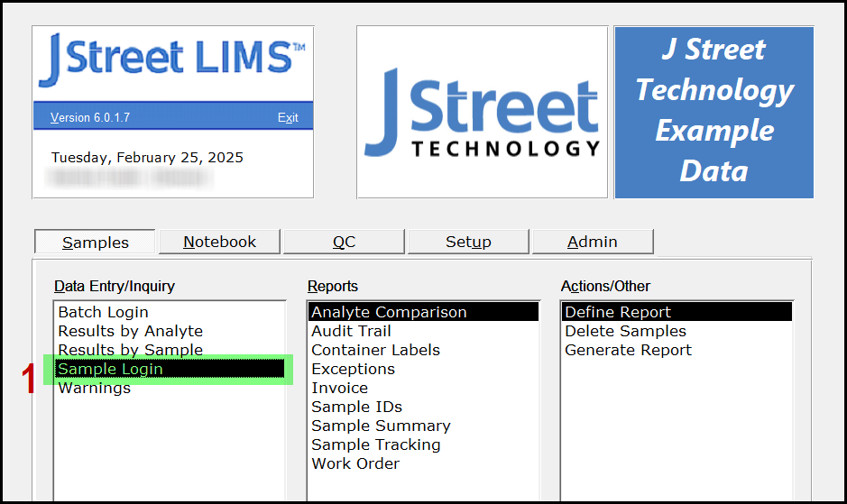Click the Version 6.0.1.7 link
This screenshot has height=504, width=847.
pos(90,118)
